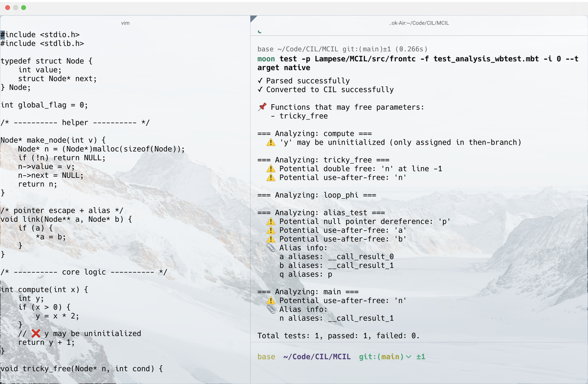This screenshot has width=588, height=384.
Task: Click the checkmark beside "Parsed successfully"
Action: tap(260, 81)
